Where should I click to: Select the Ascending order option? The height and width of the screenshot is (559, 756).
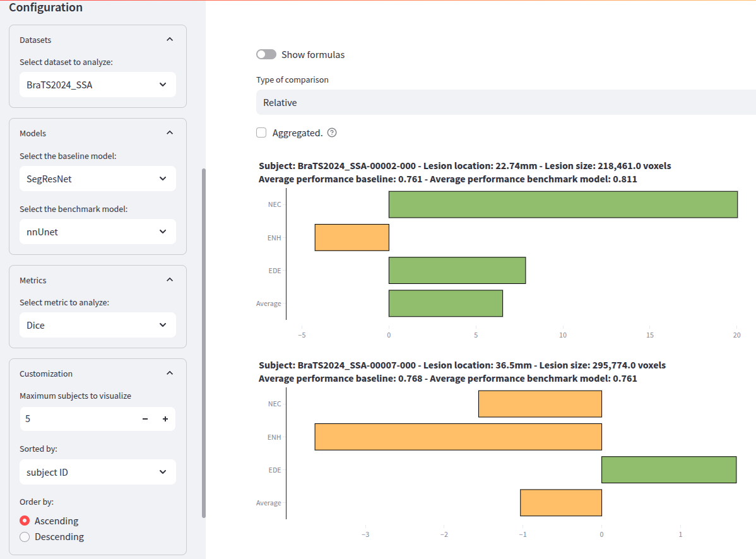click(25, 521)
